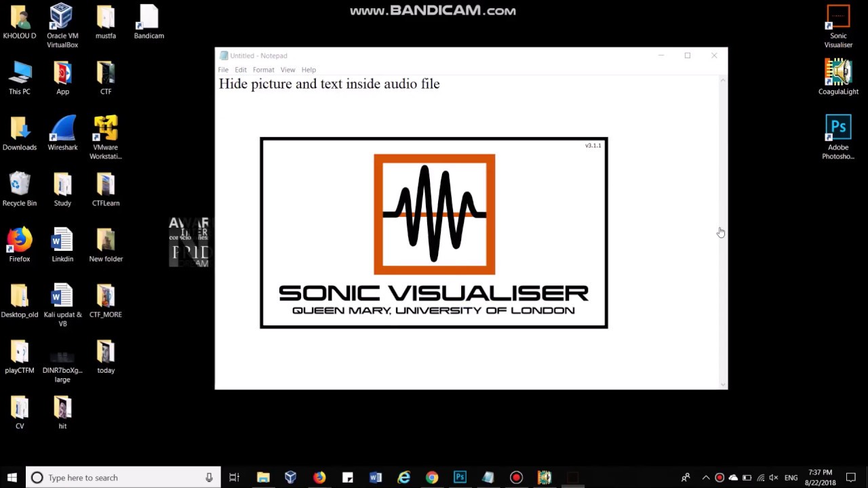Screen dimensions: 868x488
Task: Open CoagulaLight from the taskbar
Action: coord(545,477)
